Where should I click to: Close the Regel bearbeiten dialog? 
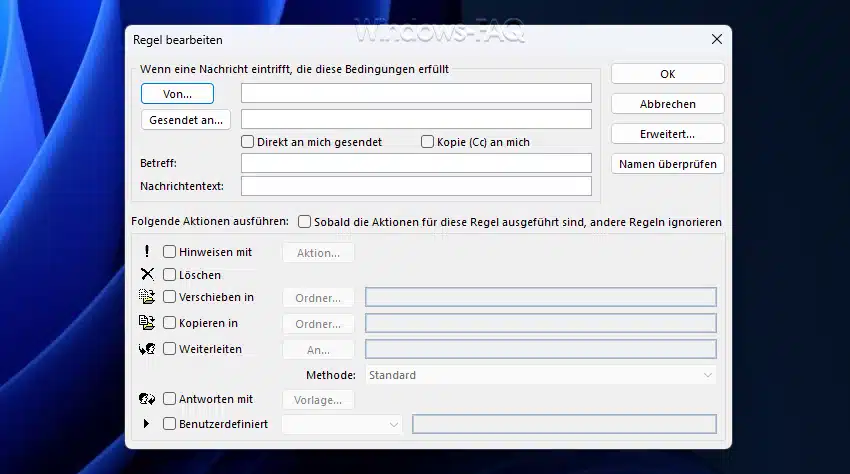pyautogui.click(x=717, y=39)
